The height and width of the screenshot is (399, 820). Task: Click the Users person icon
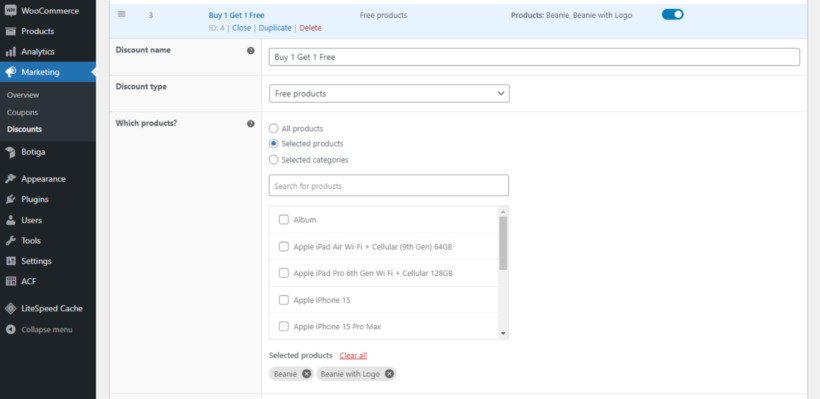pyautogui.click(x=10, y=220)
